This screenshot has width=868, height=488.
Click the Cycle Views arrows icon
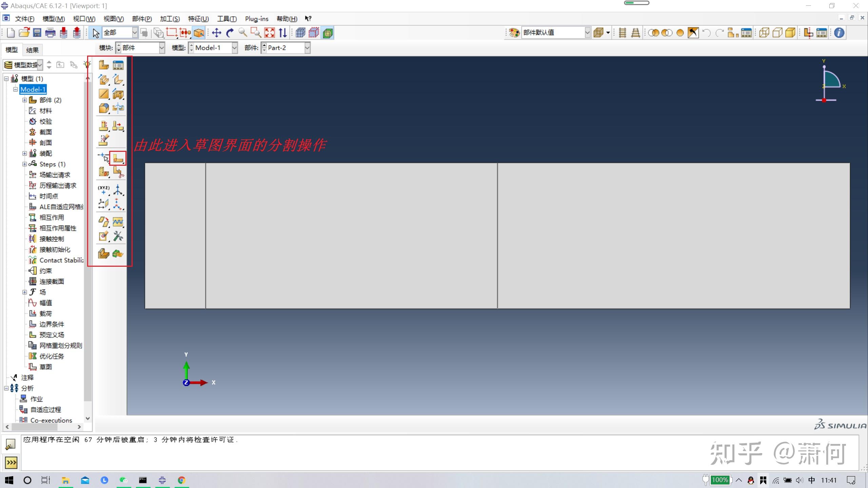(283, 33)
